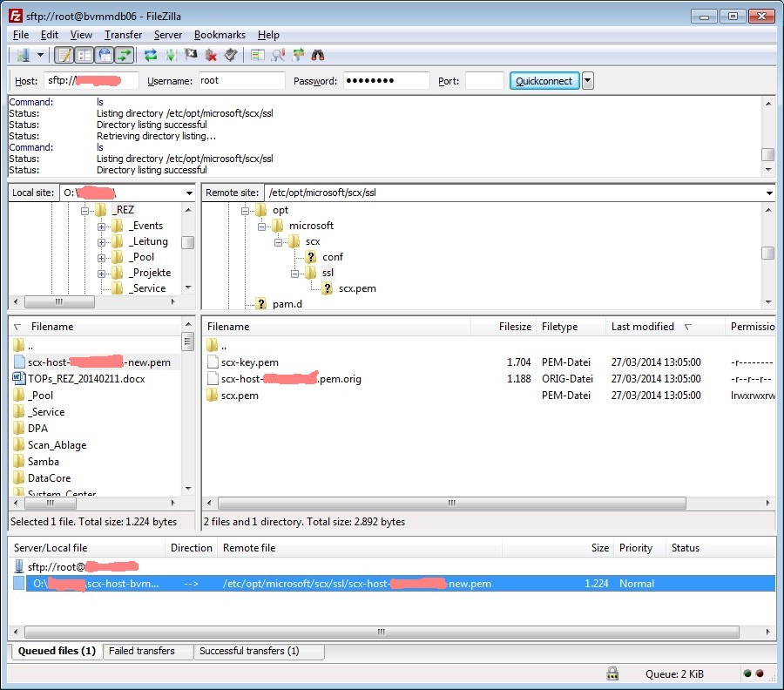Switch to the Queued files tab

coord(57,651)
